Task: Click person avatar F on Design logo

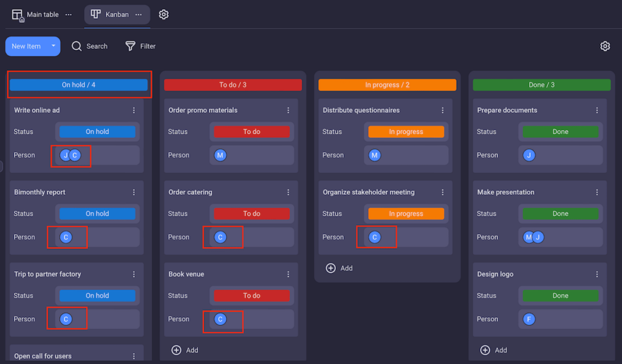Action: tap(528, 318)
